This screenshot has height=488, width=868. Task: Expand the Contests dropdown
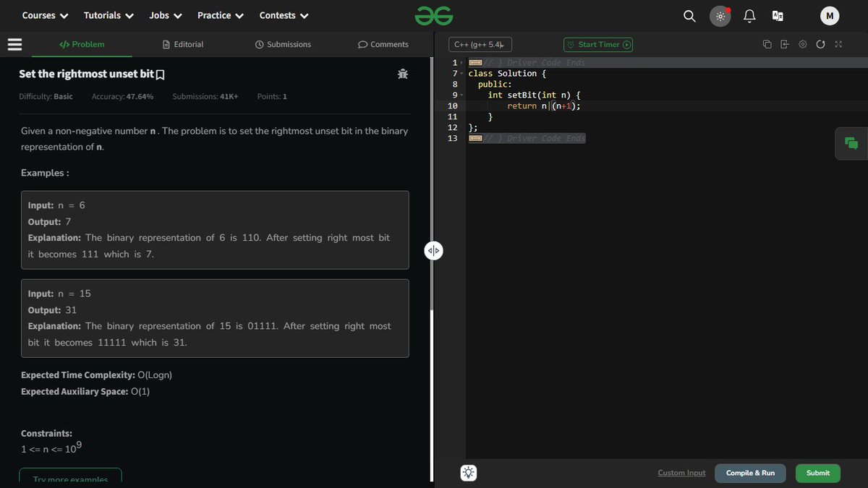(x=284, y=15)
